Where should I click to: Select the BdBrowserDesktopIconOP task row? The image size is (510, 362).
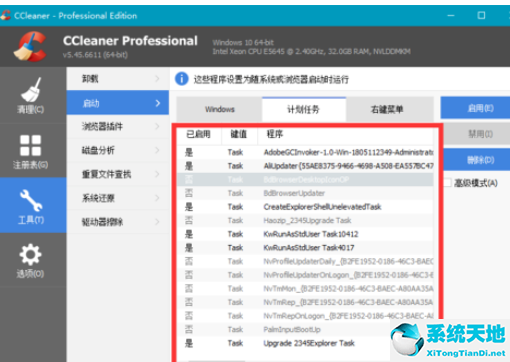(x=305, y=180)
